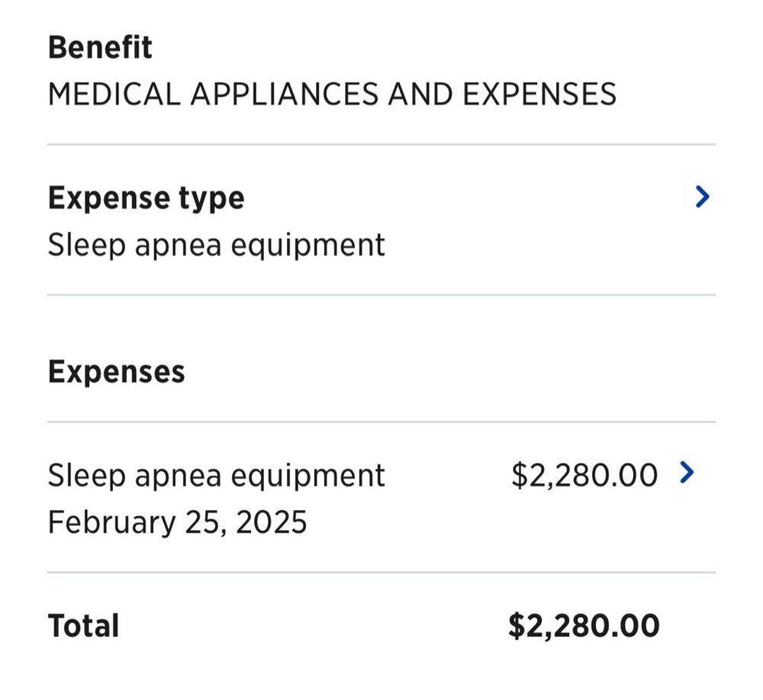
Task: Click the divider line below Expense type section
Action: (x=381, y=295)
